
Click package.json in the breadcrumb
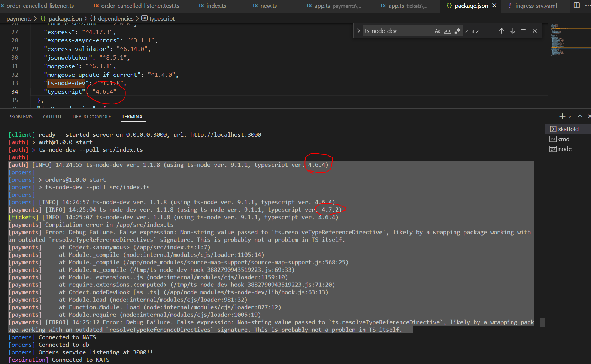(x=65, y=18)
